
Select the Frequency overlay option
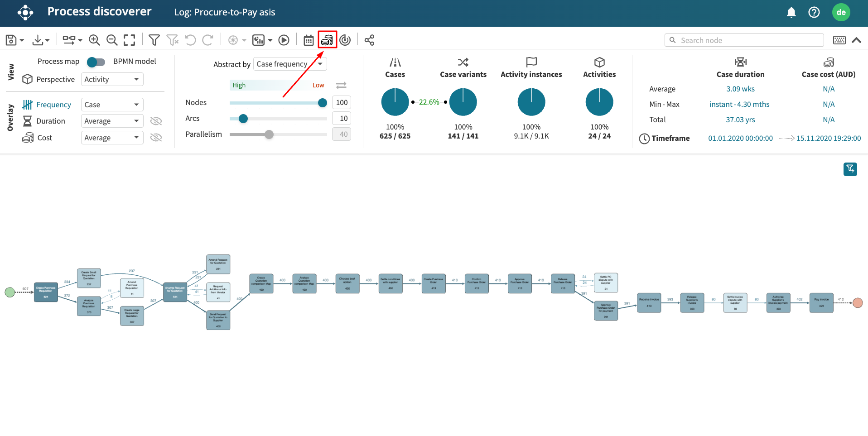point(53,105)
